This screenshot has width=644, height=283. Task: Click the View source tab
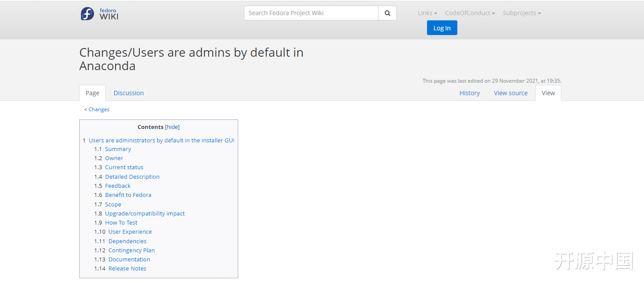tap(511, 93)
